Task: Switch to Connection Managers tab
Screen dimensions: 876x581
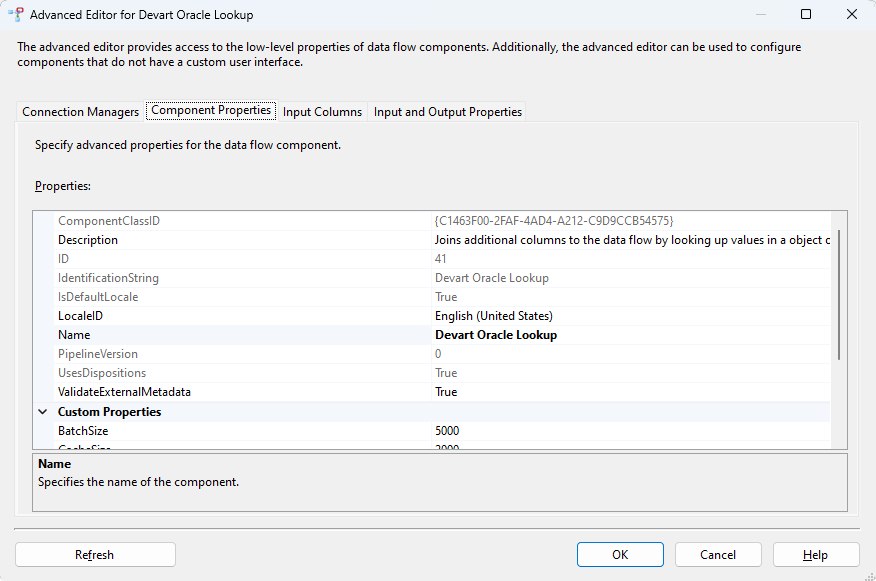Action: click(x=81, y=112)
